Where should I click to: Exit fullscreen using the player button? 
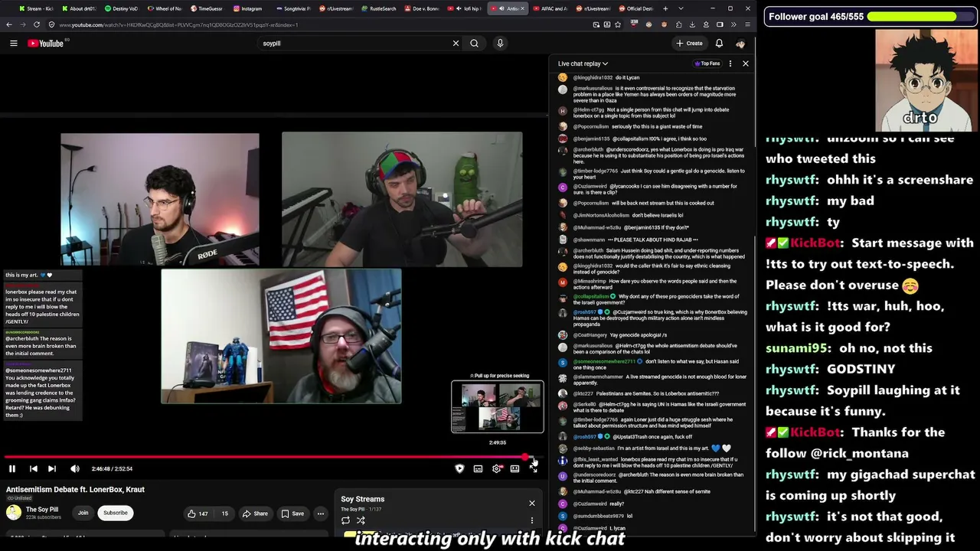(x=534, y=468)
